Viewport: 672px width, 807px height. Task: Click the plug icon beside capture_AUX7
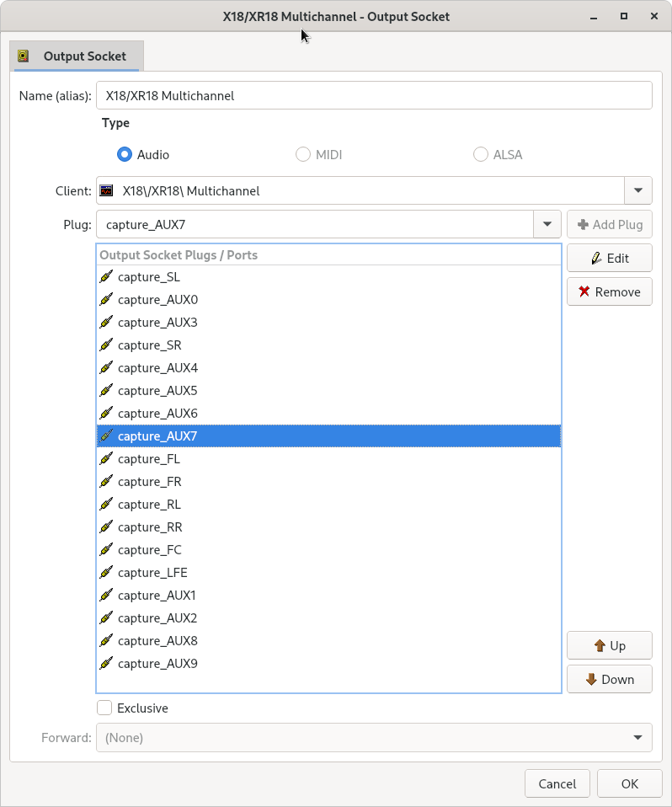pyautogui.click(x=106, y=436)
